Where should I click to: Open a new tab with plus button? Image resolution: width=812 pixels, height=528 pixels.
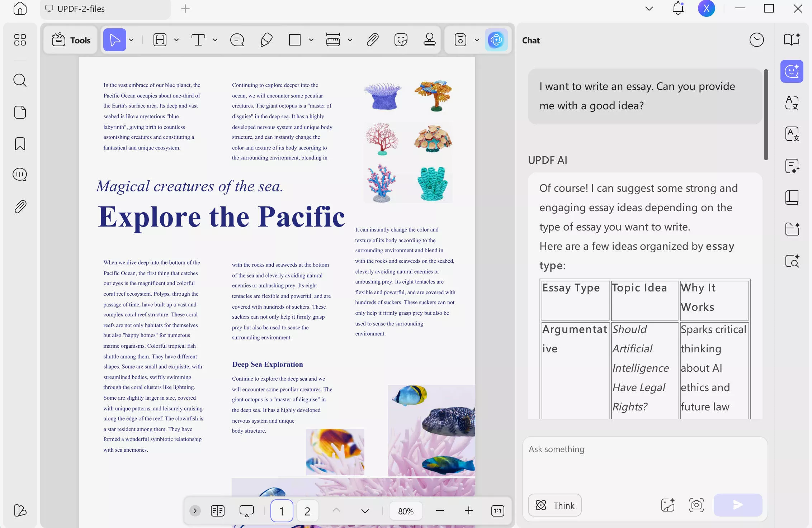pyautogui.click(x=185, y=9)
